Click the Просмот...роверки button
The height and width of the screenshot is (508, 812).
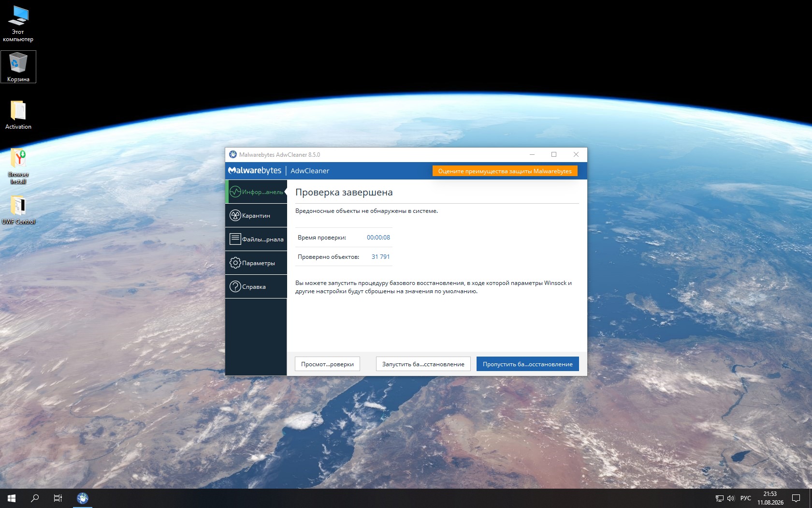point(327,364)
